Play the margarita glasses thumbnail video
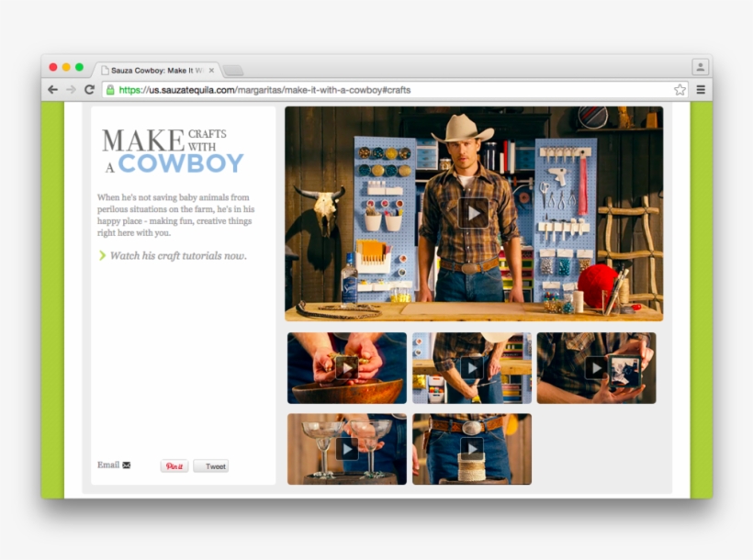Viewport: 753px width, 560px height. tap(346, 449)
